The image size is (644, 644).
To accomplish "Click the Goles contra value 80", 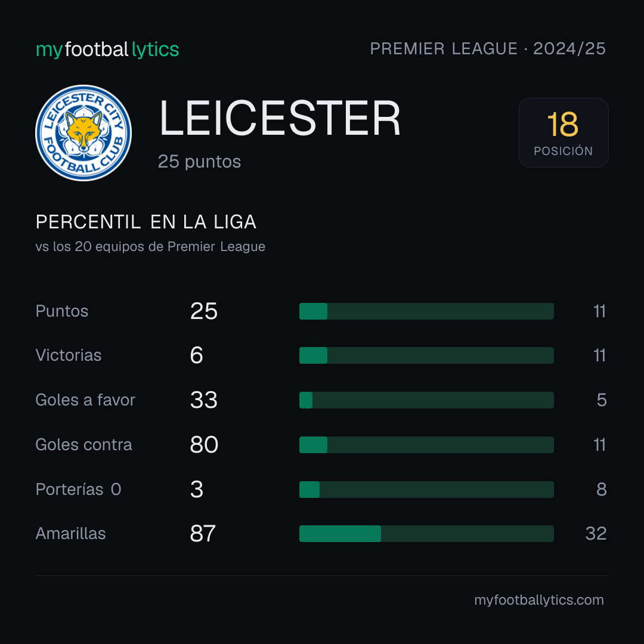I will click(204, 445).
